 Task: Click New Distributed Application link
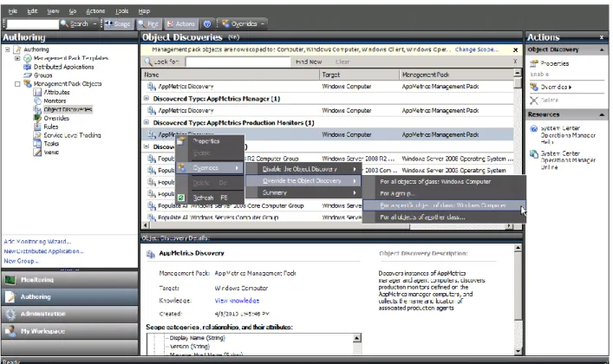click(43, 251)
